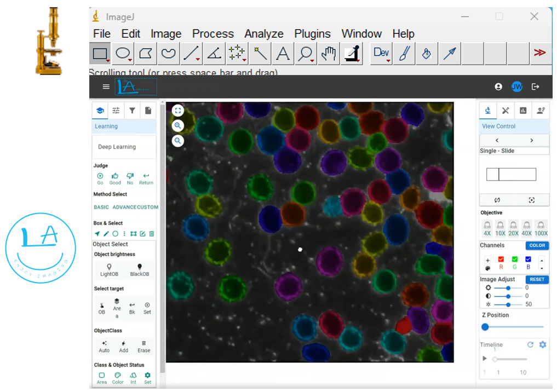Click the Erase icon under ObjectClass
Viewport: 557px width, 392px height.
143,344
